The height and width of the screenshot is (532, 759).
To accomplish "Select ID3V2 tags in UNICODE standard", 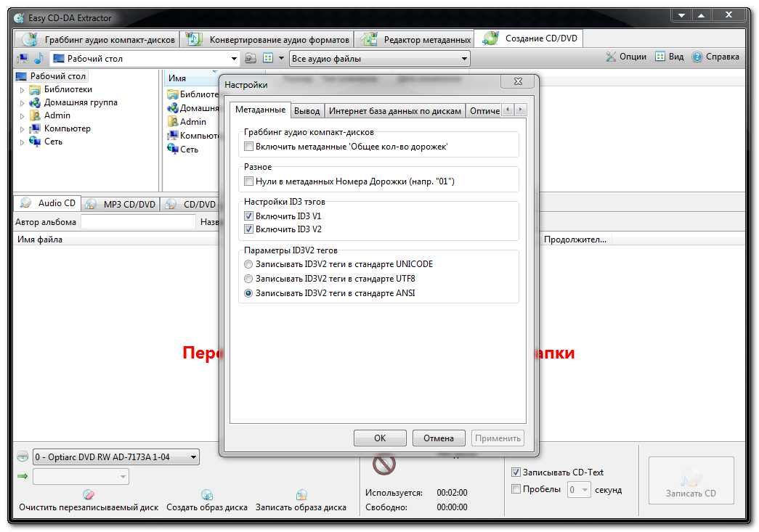I will (249, 265).
